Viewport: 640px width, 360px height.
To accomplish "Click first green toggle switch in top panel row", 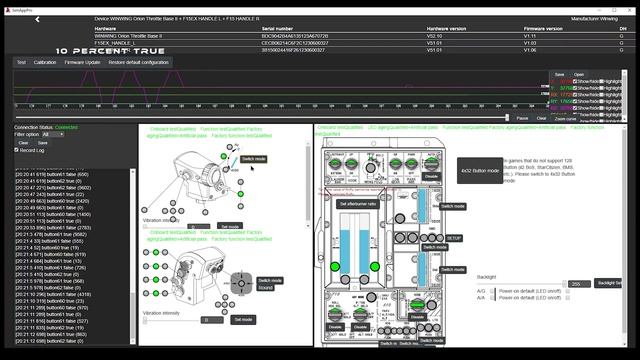I will (336, 164).
